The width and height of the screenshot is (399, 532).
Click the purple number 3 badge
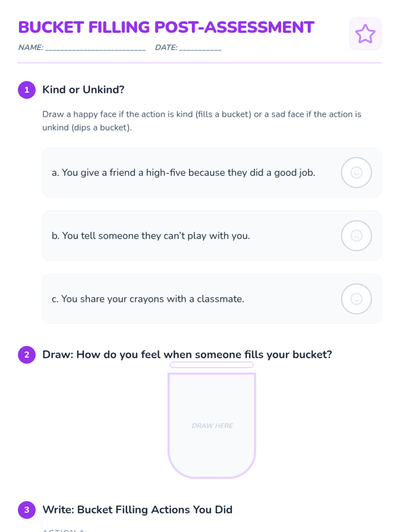pyautogui.click(x=27, y=510)
